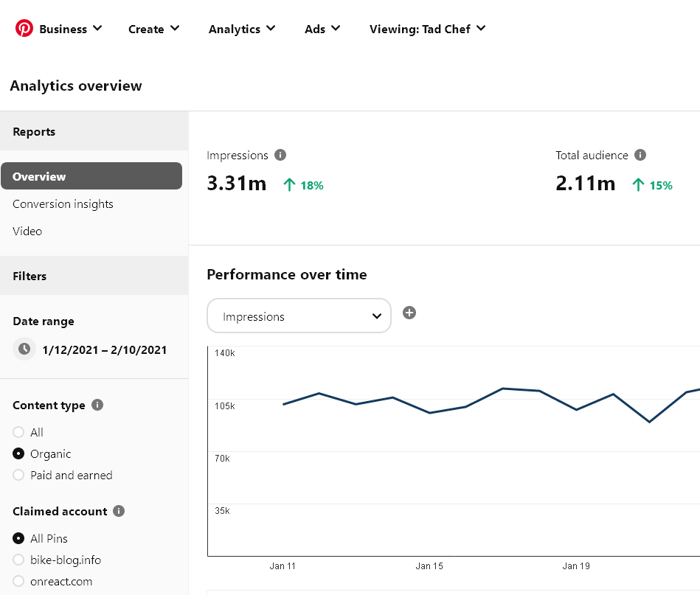700x595 pixels.
Task: Select the Organic content type radio
Action: pos(18,453)
